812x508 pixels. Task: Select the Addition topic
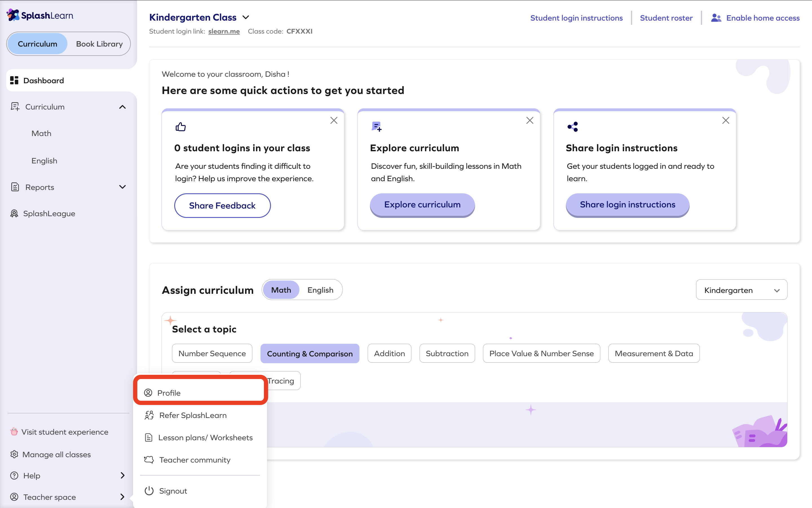[389, 353]
